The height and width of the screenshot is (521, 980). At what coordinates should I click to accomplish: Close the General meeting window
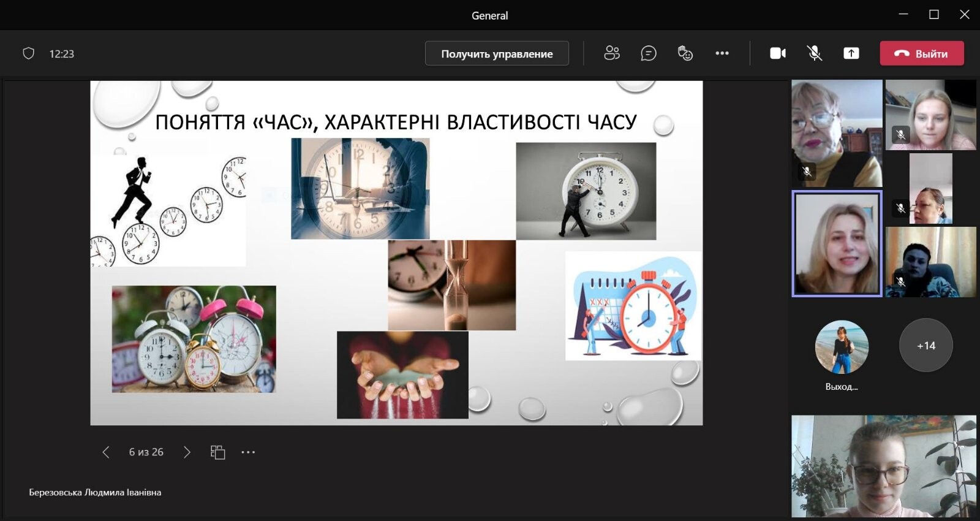[965, 15]
